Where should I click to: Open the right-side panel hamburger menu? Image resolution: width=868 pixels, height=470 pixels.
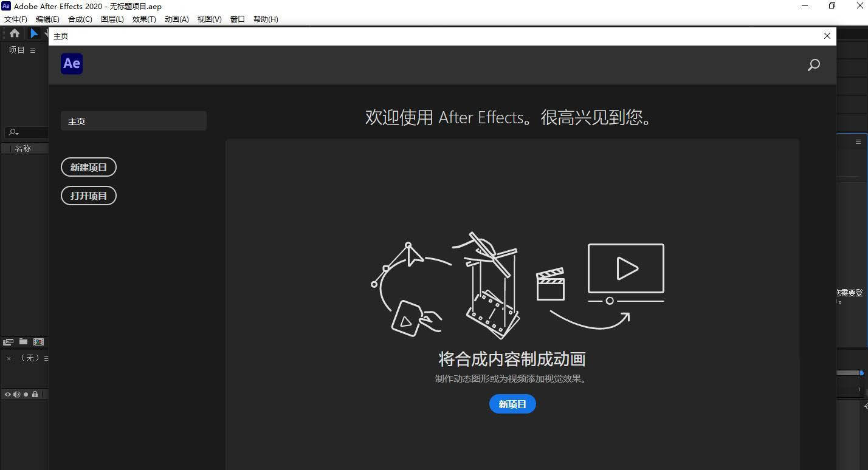pyautogui.click(x=858, y=141)
